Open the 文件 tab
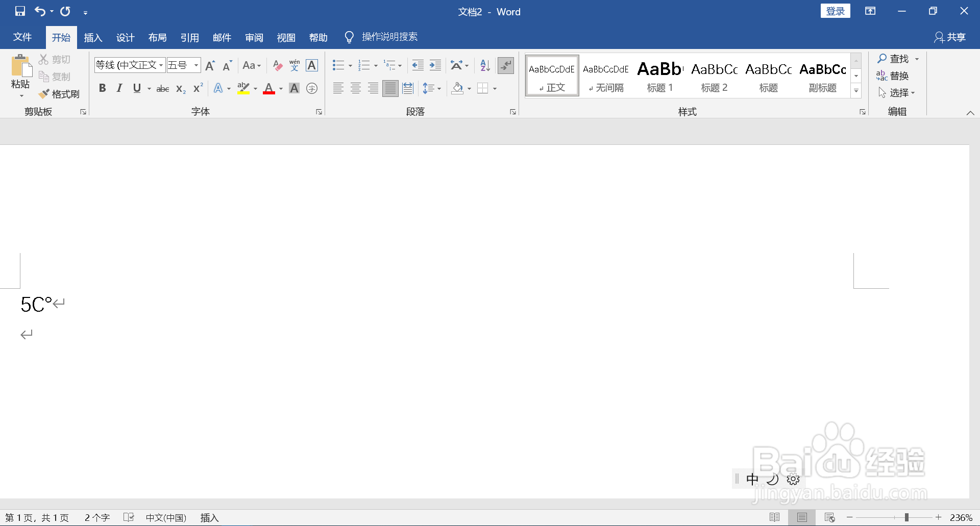Image resolution: width=980 pixels, height=526 pixels. point(22,37)
